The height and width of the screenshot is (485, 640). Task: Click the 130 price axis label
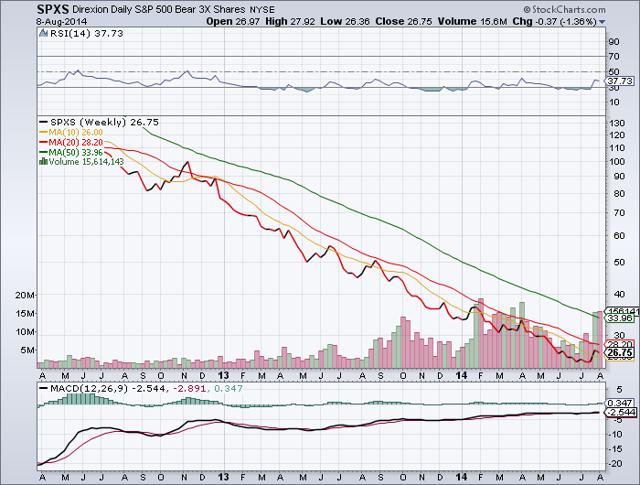coord(617,123)
